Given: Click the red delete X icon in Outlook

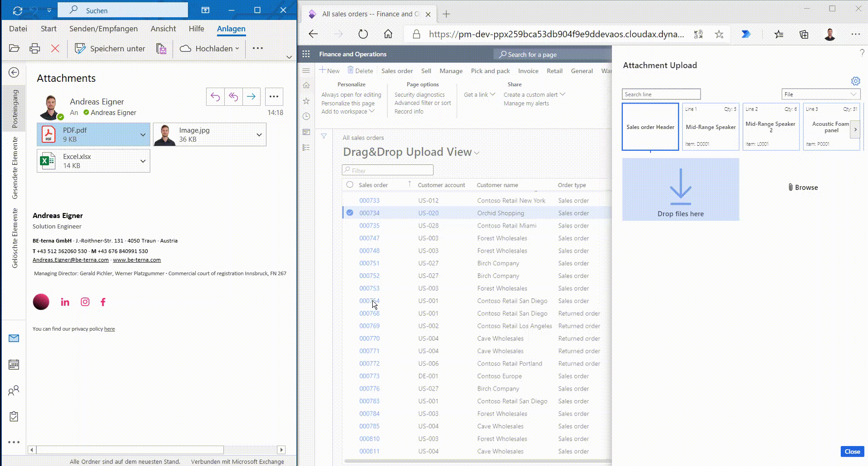Looking at the screenshot, I should click(x=55, y=48).
